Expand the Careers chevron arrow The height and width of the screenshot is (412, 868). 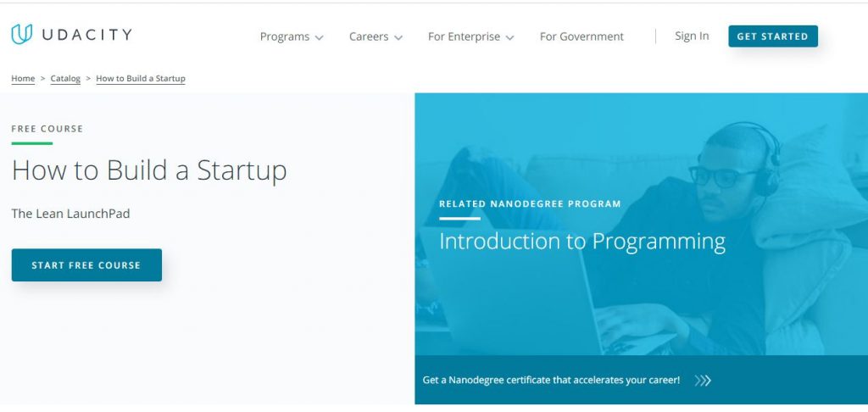tap(398, 37)
